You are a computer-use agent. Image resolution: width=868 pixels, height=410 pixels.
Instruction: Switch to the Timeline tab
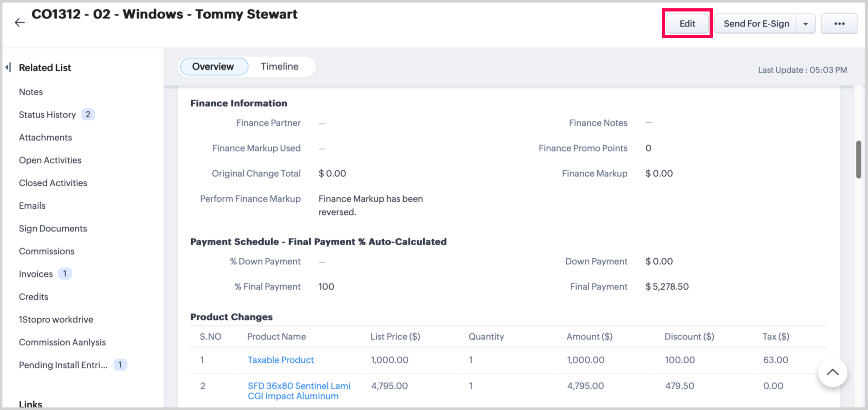click(279, 66)
